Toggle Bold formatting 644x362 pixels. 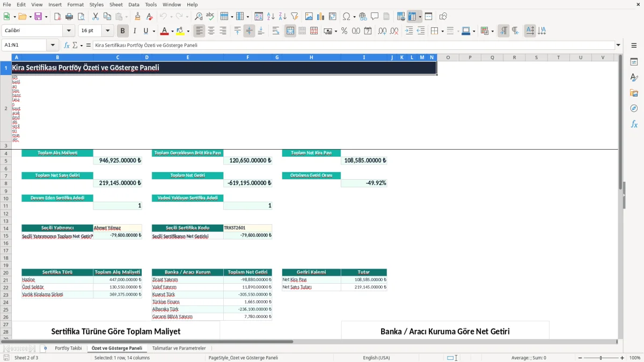123,31
